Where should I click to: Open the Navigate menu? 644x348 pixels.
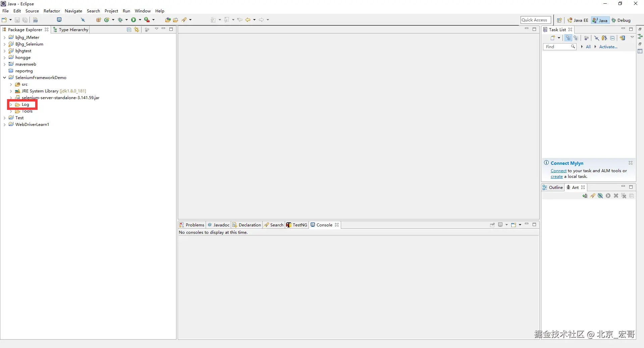pyautogui.click(x=73, y=11)
